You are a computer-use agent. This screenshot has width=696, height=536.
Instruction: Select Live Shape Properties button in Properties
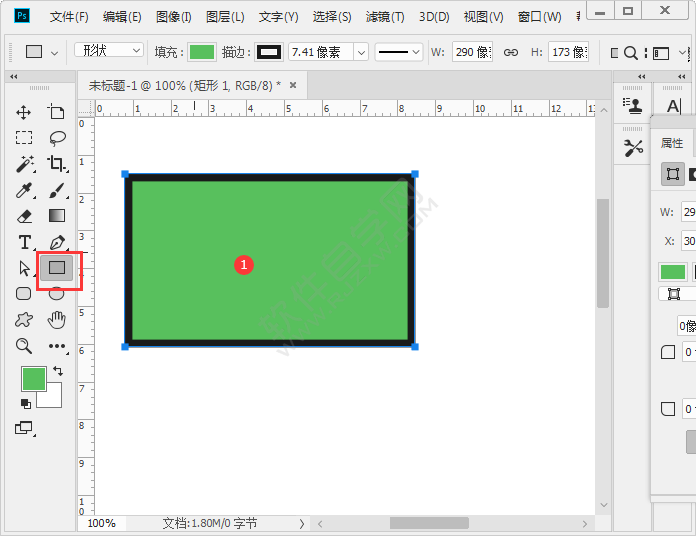[673, 174]
